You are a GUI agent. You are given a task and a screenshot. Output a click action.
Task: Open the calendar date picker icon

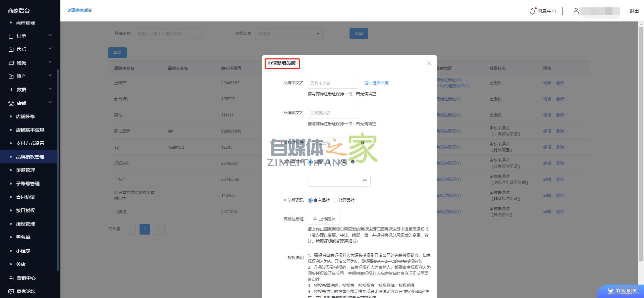point(365,181)
